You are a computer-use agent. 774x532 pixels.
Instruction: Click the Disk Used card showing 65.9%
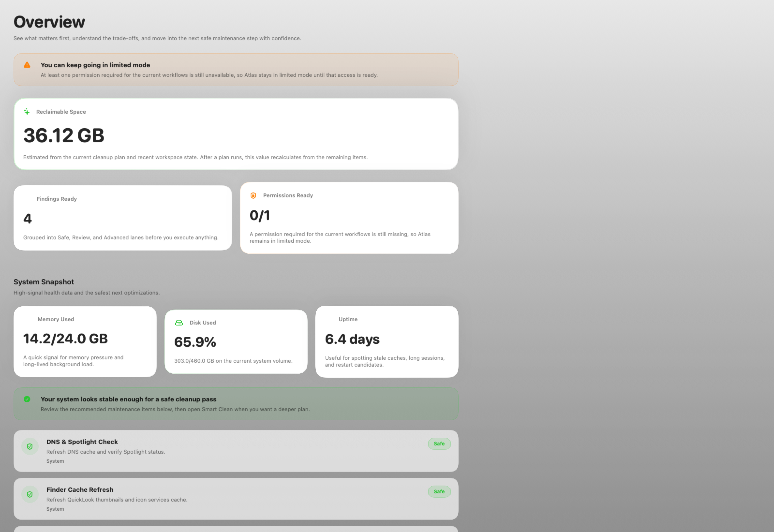tap(236, 342)
